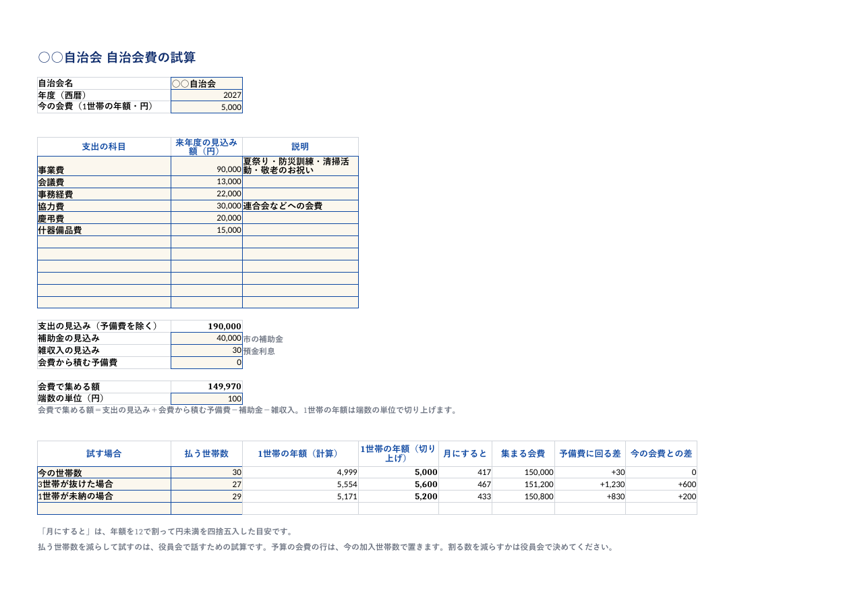Click the 会費で集める額 value 149,970
This screenshot has width=868, height=614.
[206, 387]
